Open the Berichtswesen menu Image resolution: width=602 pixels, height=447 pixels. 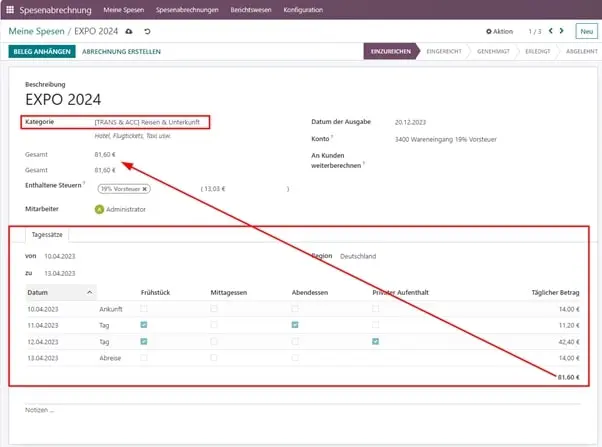click(252, 10)
